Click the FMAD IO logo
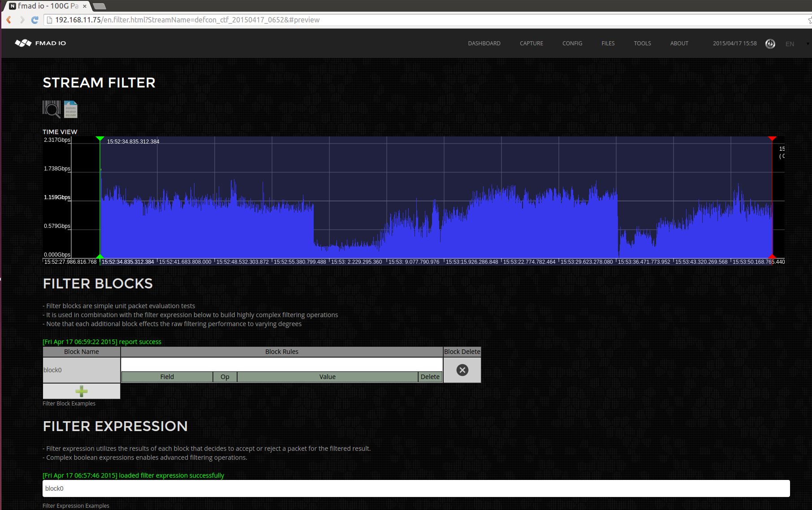 tap(40, 43)
